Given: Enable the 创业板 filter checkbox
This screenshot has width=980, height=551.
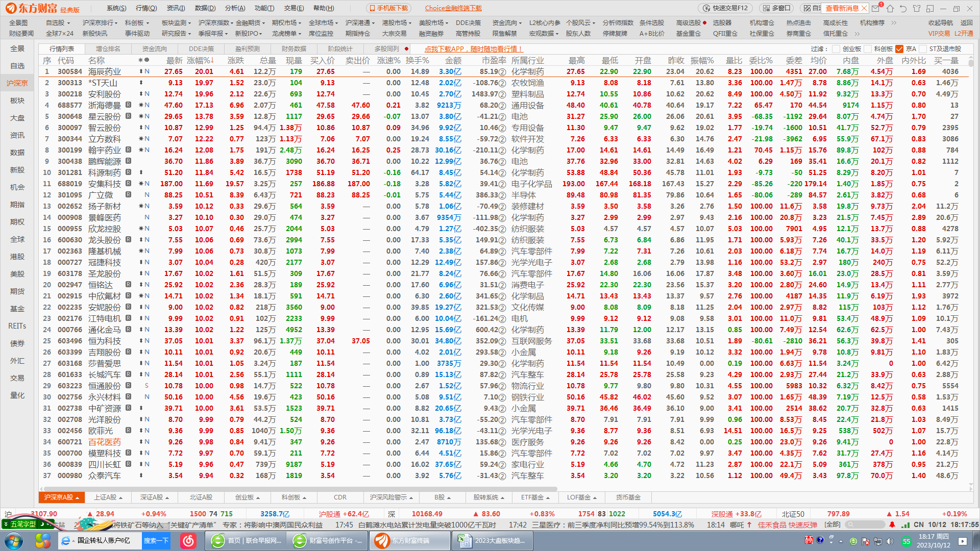Looking at the screenshot, I should click(836, 49).
